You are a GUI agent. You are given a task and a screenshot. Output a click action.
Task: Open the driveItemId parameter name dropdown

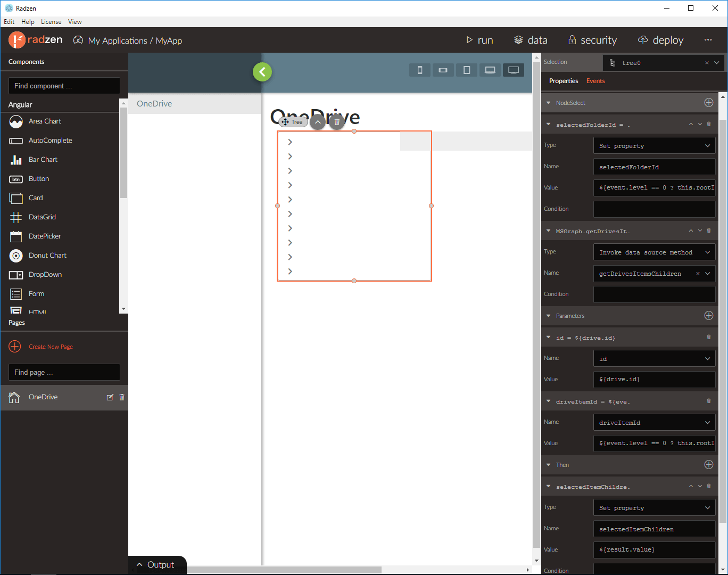tap(708, 422)
